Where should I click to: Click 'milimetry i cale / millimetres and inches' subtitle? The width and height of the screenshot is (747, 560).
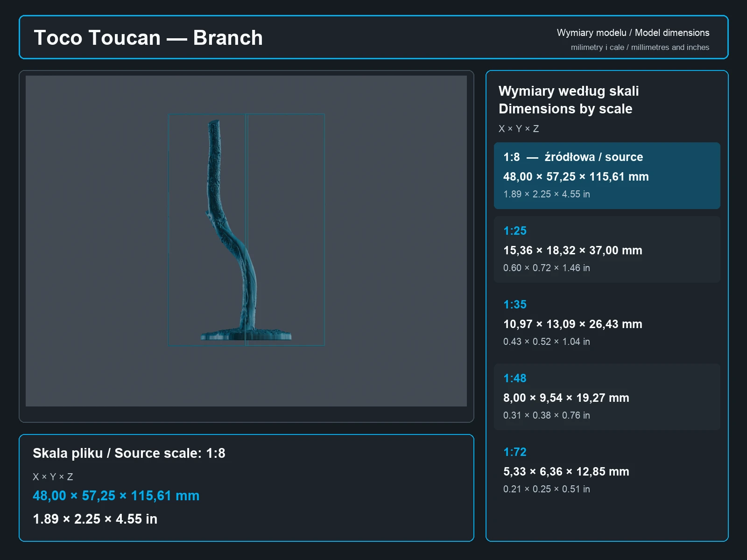(x=640, y=47)
